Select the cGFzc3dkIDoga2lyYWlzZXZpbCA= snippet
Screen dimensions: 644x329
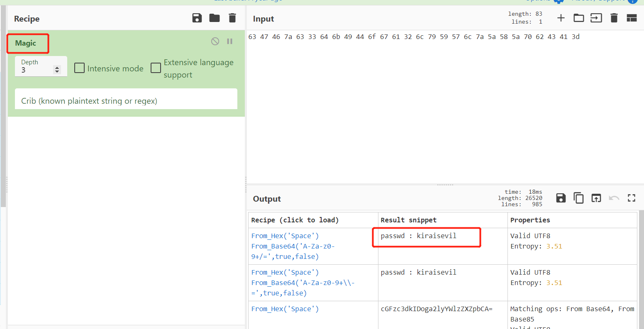click(437, 309)
